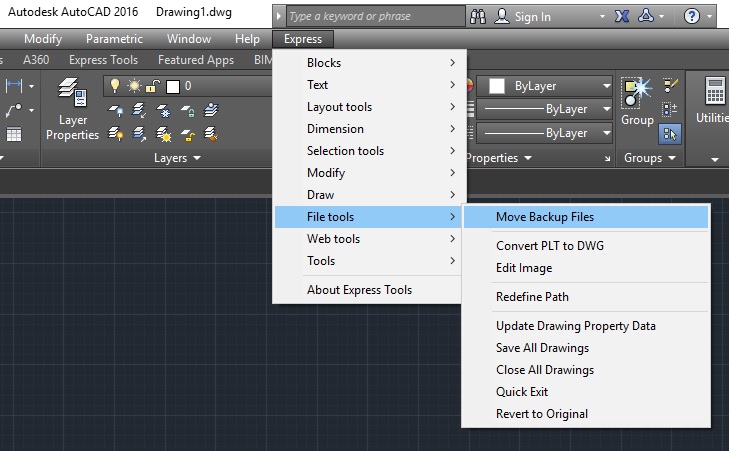The width and height of the screenshot is (729, 451).
Task: Open the Layout tools submenu
Action: [367, 107]
